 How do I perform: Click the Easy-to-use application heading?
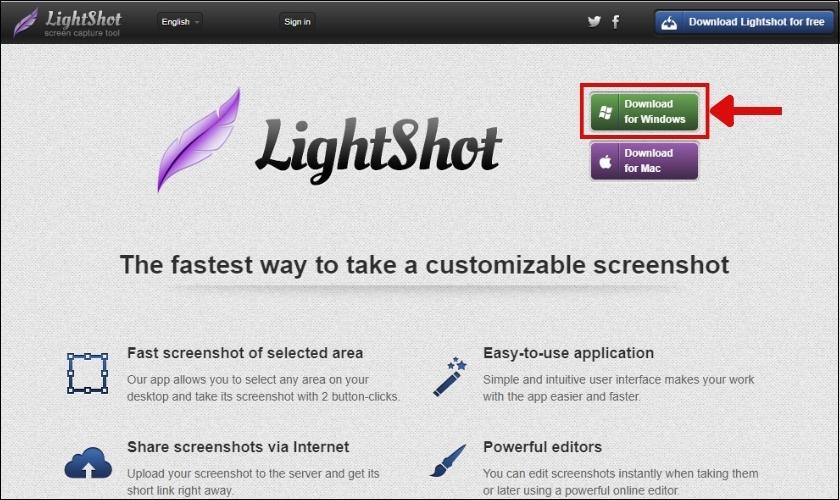(x=568, y=353)
